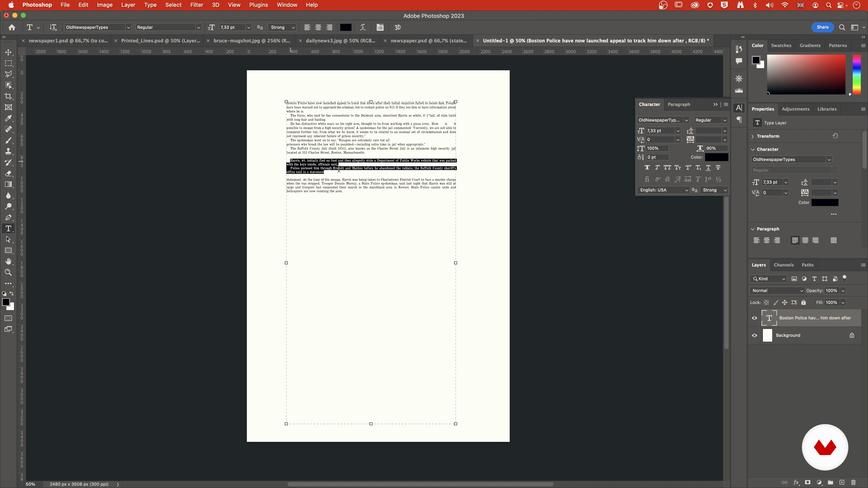Select the Crop tool
868x488 pixels.
[x=8, y=96]
